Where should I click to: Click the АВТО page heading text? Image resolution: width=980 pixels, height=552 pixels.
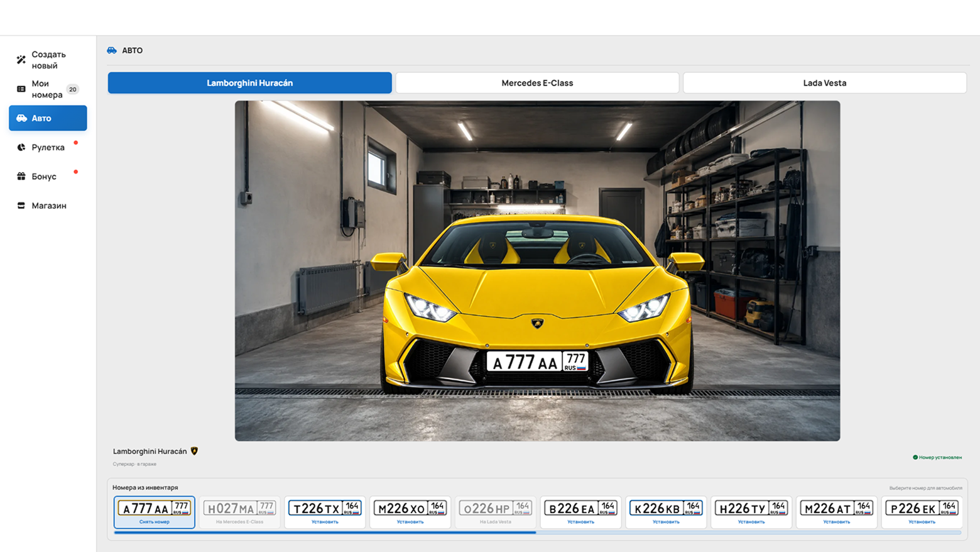pos(133,50)
